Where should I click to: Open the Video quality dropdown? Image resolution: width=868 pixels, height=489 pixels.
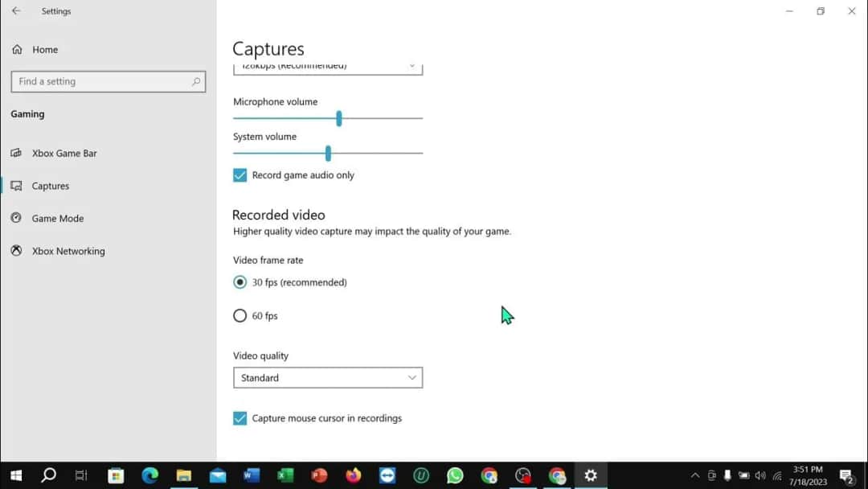pos(328,377)
